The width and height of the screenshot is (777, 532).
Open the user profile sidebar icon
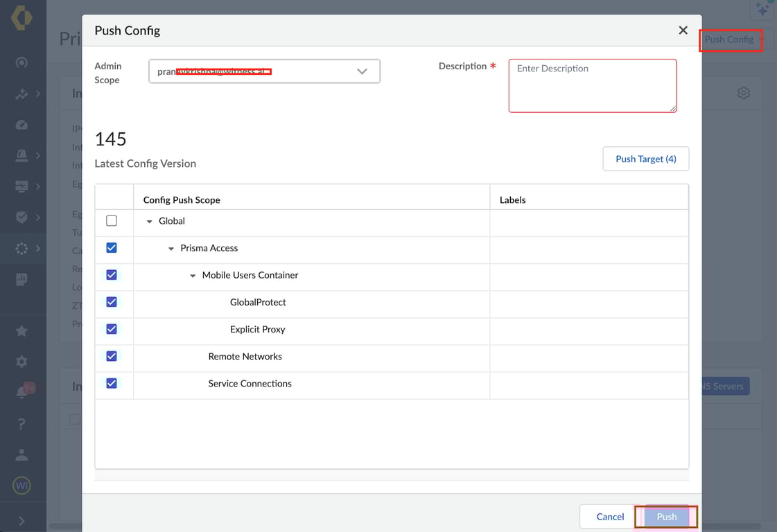(21, 454)
